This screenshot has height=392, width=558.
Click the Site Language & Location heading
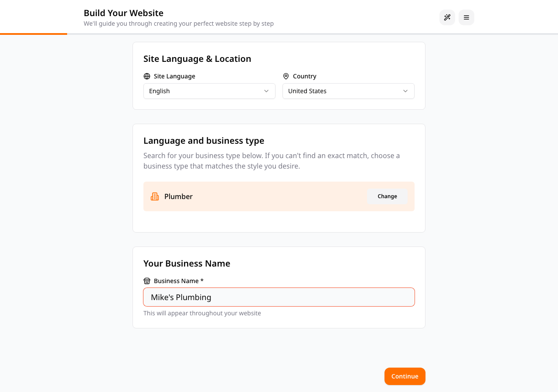pyautogui.click(x=197, y=59)
